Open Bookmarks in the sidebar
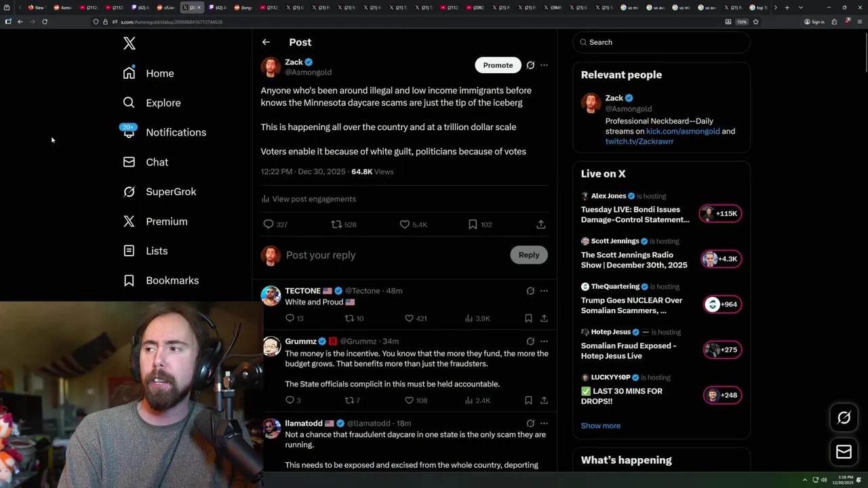Image resolution: width=868 pixels, height=488 pixels. 161,281
